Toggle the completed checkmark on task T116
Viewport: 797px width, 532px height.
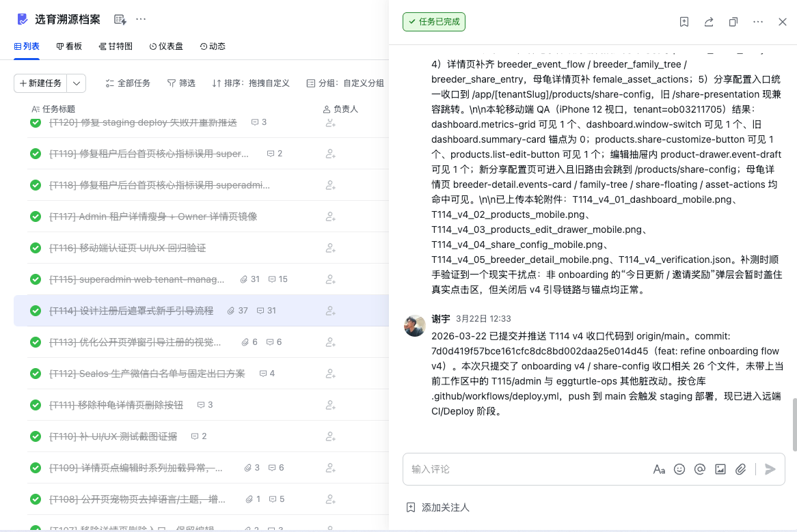[36, 248]
